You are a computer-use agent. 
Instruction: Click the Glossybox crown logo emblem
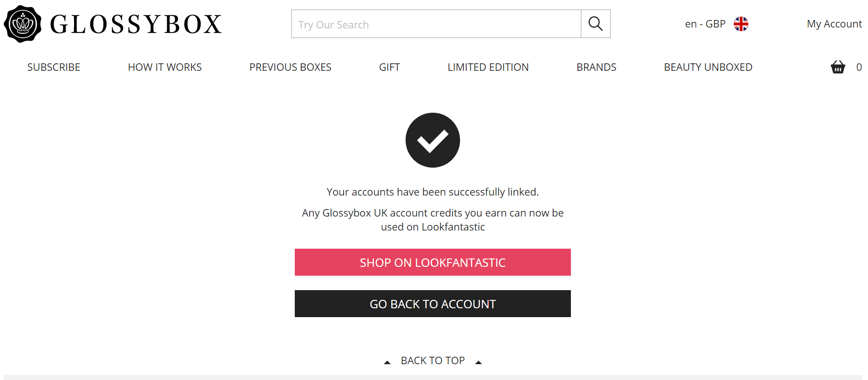pos(22,24)
